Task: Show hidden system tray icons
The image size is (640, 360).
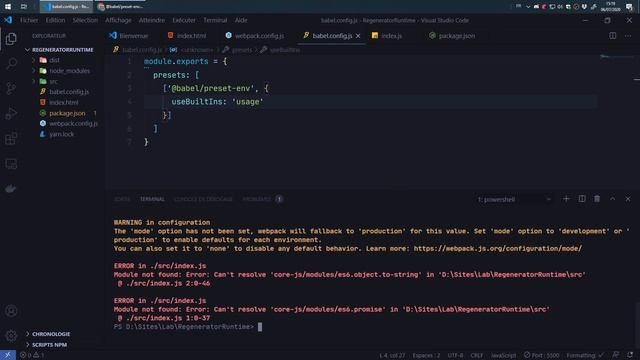Action: (528, 7)
